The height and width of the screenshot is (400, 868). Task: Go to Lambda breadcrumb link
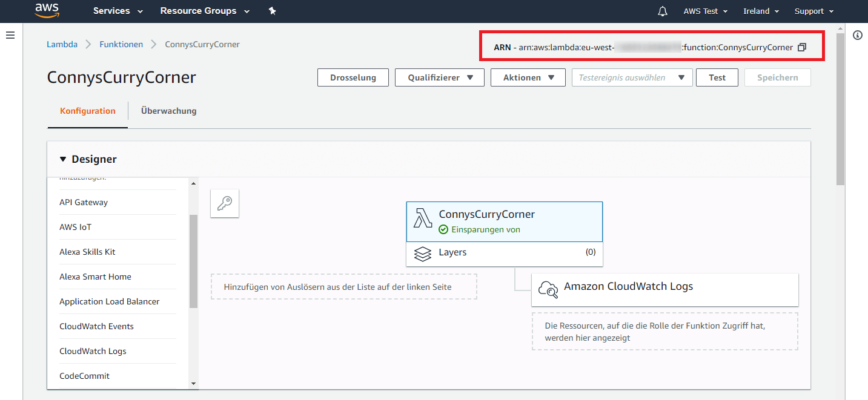62,44
